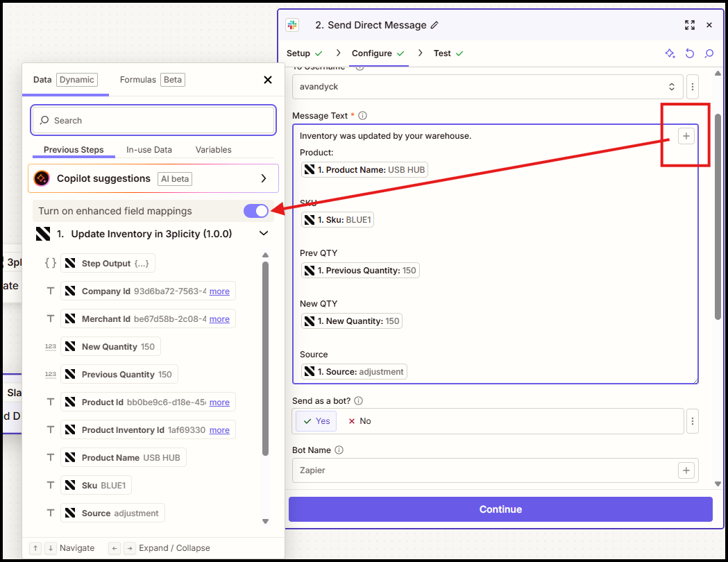The height and width of the screenshot is (562, 728).
Task: Click the Copilot suggestions orange icon
Action: pyautogui.click(x=42, y=178)
